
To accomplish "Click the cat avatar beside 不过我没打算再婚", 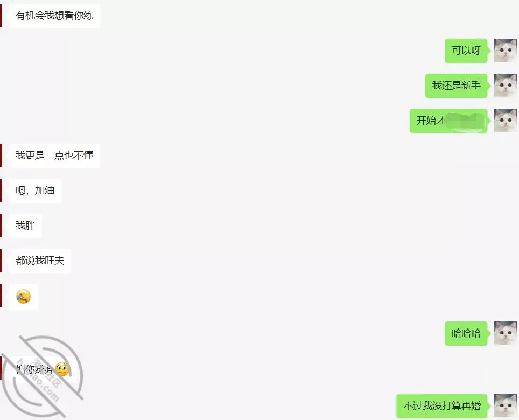I will click(506, 406).
